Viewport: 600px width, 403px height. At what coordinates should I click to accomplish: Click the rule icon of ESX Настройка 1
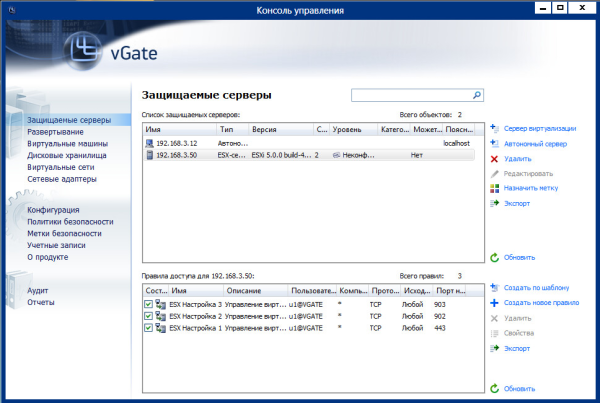click(x=161, y=328)
